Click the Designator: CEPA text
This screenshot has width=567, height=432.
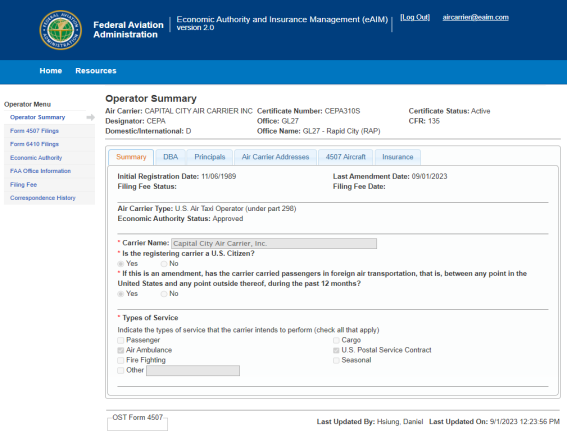pos(136,121)
